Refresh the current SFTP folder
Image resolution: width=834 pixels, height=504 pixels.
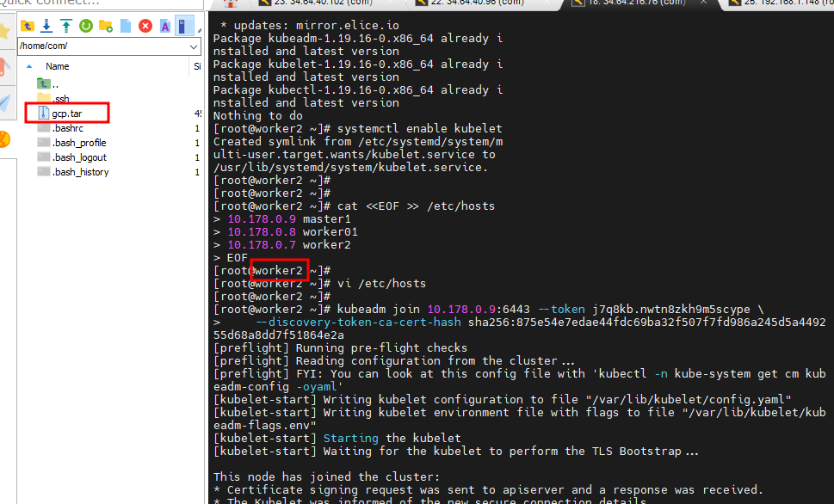(x=85, y=26)
